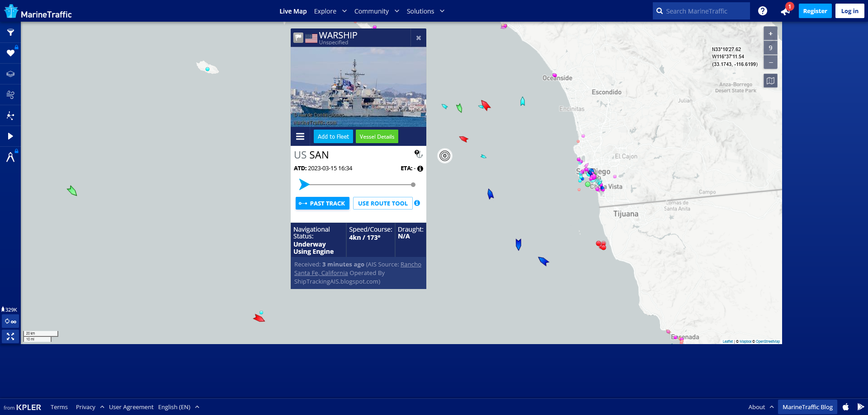Open the density maps icon

[x=10, y=116]
